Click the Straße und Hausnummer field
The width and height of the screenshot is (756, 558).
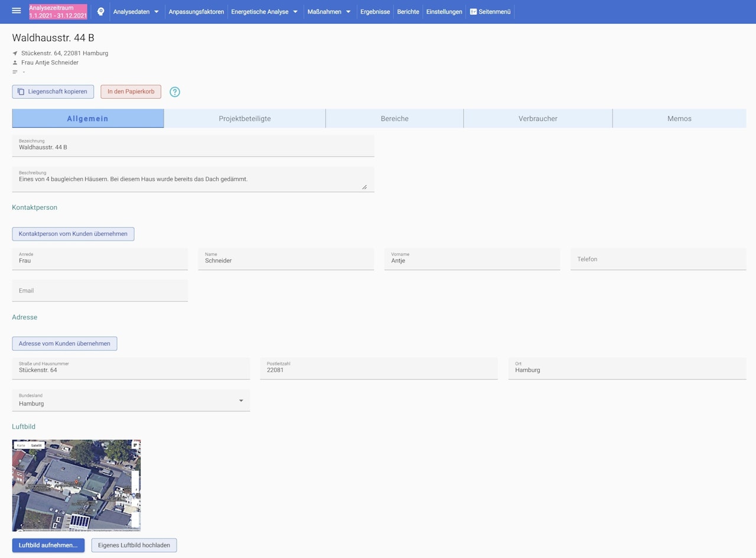tap(131, 368)
